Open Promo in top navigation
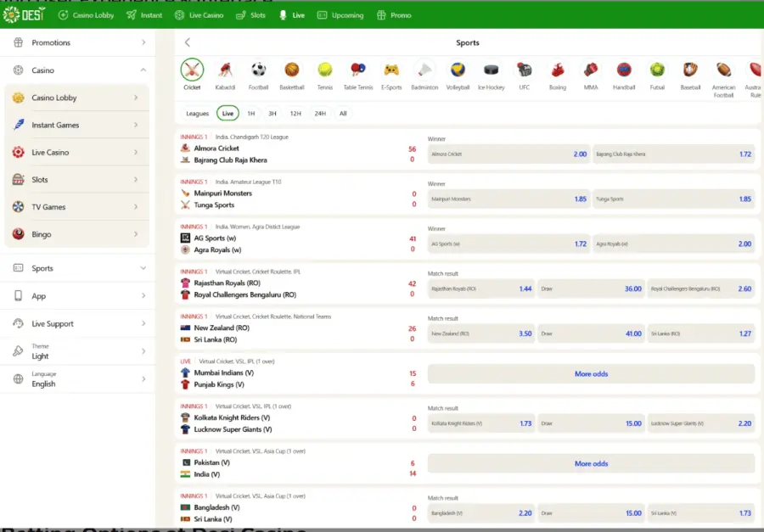764x532 pixels. tap(394, 15)
